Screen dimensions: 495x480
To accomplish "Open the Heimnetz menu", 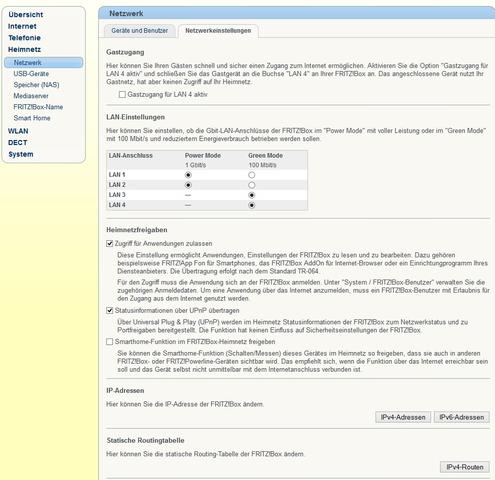I will tap(24, 50).
